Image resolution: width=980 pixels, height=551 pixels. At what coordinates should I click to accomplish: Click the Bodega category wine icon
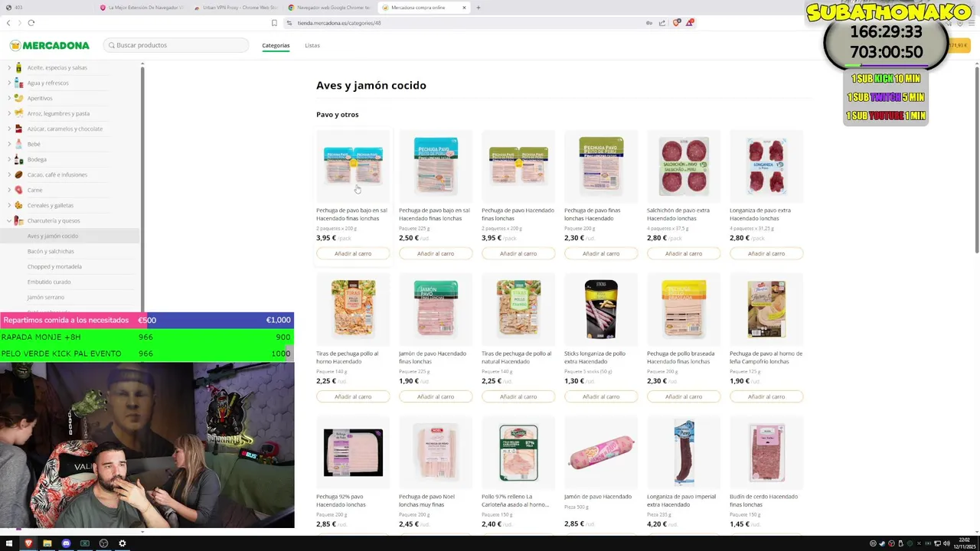point(18,159)
